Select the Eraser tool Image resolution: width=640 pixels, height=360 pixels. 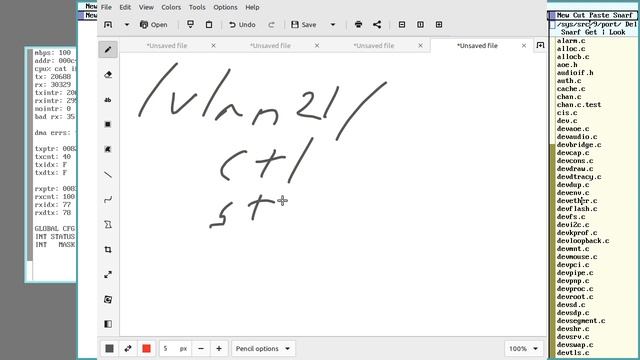click(108, 75)
